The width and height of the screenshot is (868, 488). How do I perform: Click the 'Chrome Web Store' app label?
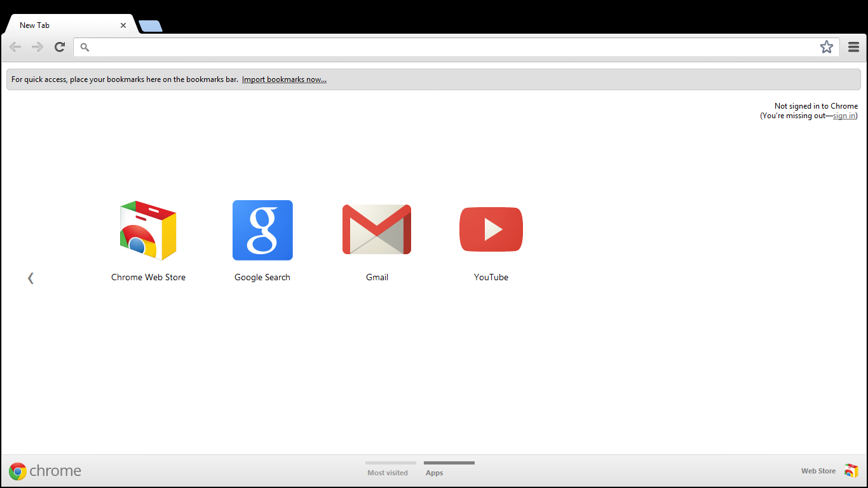click(148, 277)
